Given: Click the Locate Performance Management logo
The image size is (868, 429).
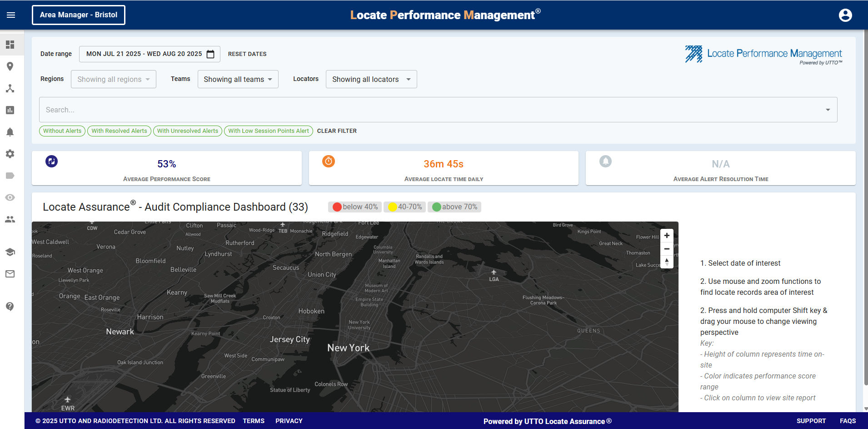Looking at the screenshot, I should 763,55.
